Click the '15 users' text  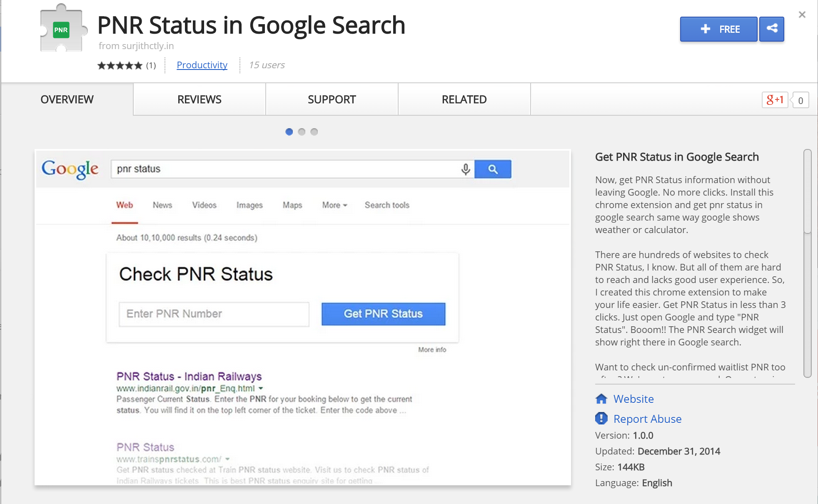[267, 65]
